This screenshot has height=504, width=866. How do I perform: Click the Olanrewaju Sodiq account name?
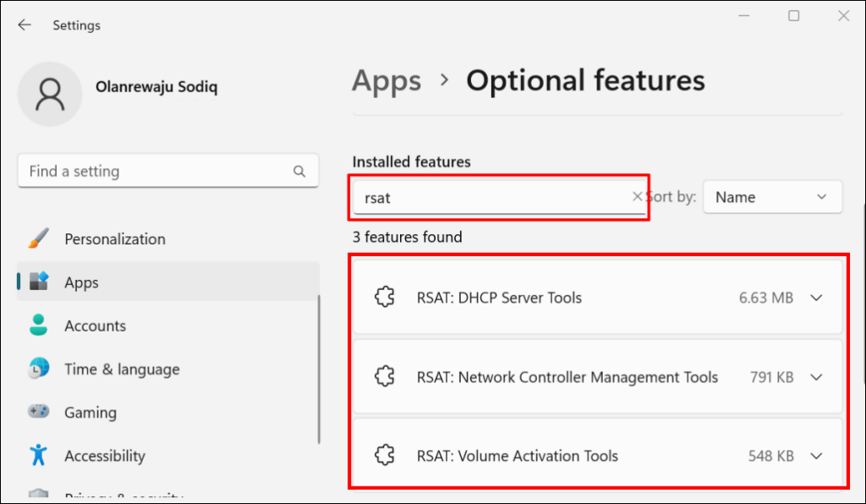tap(157, 87)
